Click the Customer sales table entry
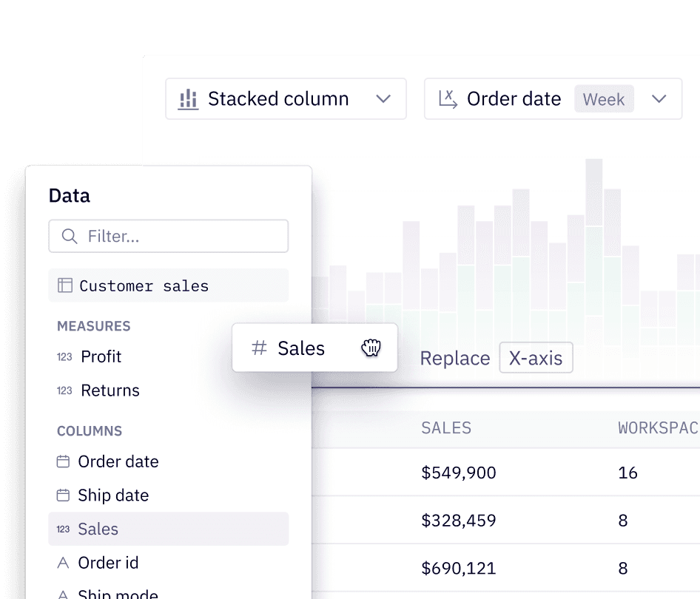Image resolution: width=700 pixels, height=599 pixels. click(x=168, y=285)
